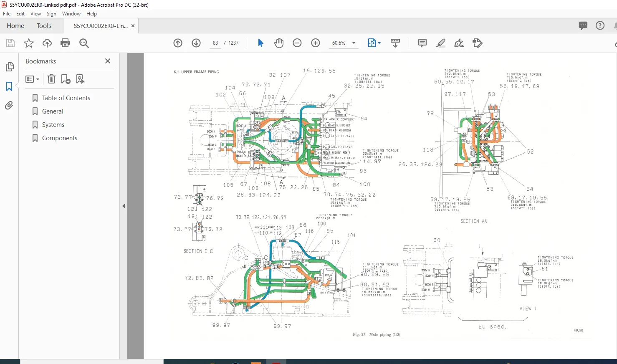The height and width of the screenshot is (364, 617).
Task: Save the file using the floppy icon
Action: click(x=10, y=43)
